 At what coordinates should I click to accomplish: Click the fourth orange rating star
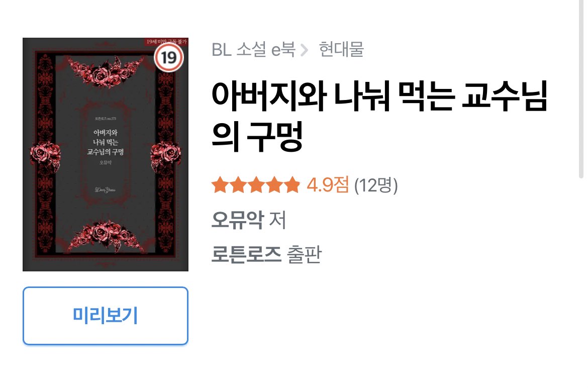pos(274,185)
